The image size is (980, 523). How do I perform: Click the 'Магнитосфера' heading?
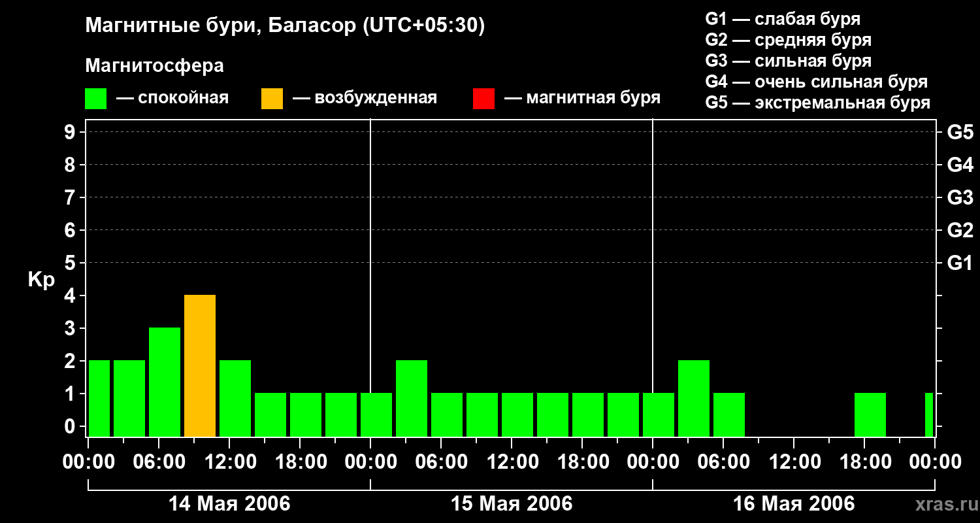(154, 66)
